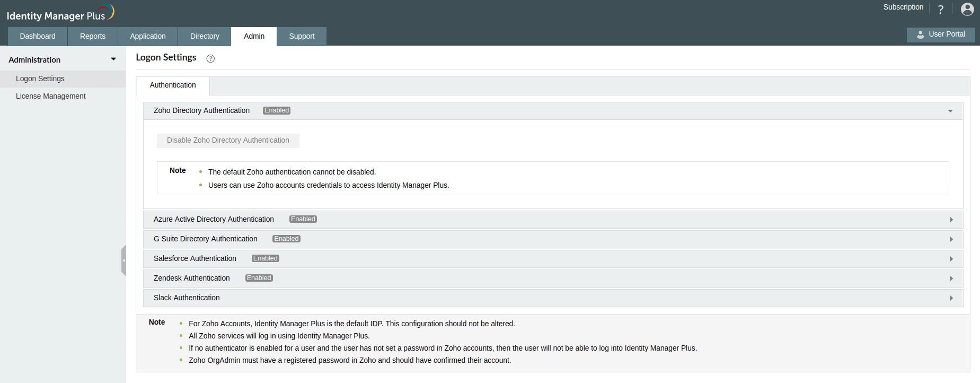
Task: Click the Logon Settings page title
Action: point(166,57)
